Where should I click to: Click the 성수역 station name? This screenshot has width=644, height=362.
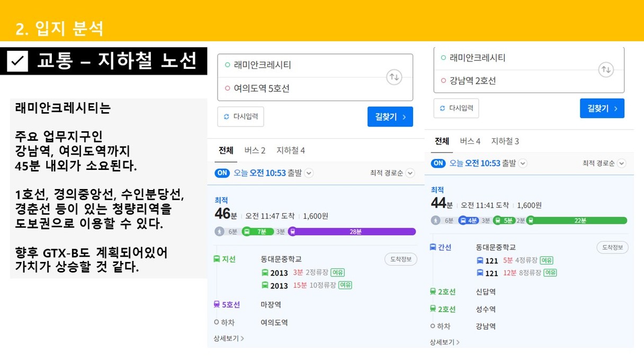(x=486, y=309)
